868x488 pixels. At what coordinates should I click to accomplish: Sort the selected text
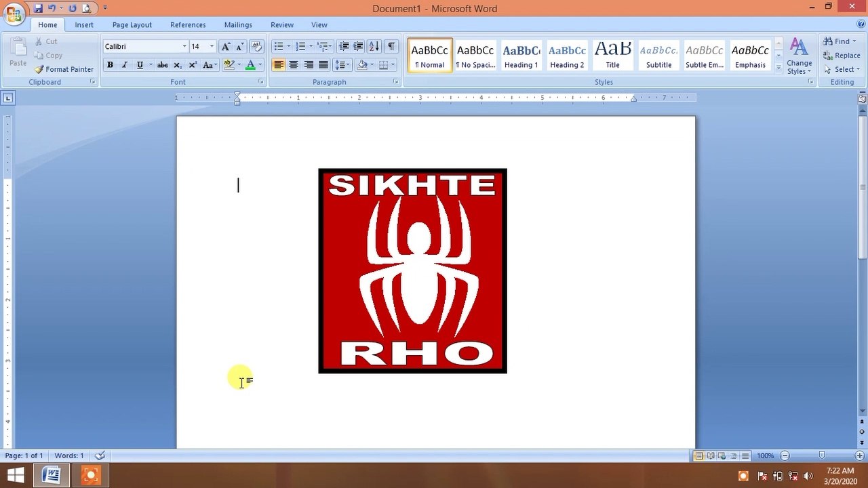point(374,46)
